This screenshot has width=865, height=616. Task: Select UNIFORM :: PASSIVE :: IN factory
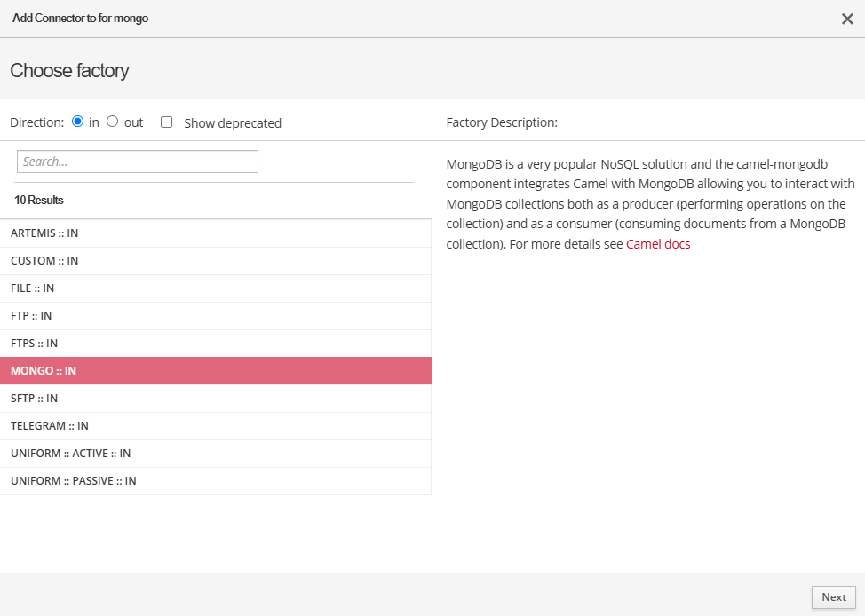pyautogui.click(x=74, y=481)
